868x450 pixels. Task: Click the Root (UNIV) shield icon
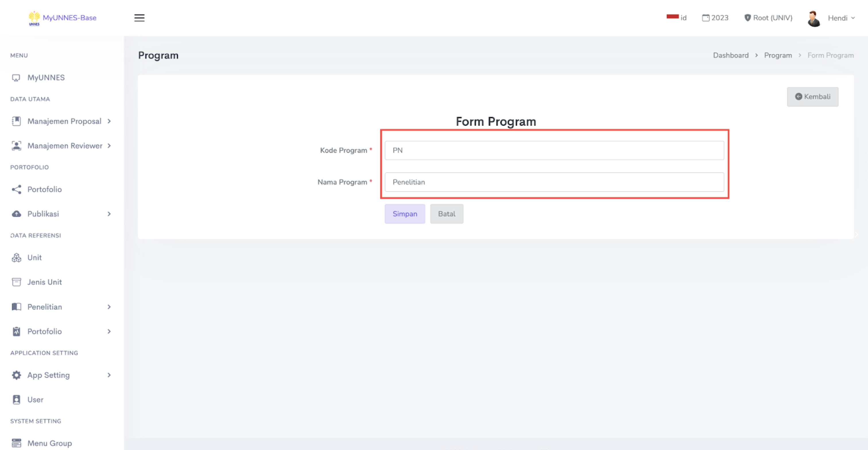(747, 18)
